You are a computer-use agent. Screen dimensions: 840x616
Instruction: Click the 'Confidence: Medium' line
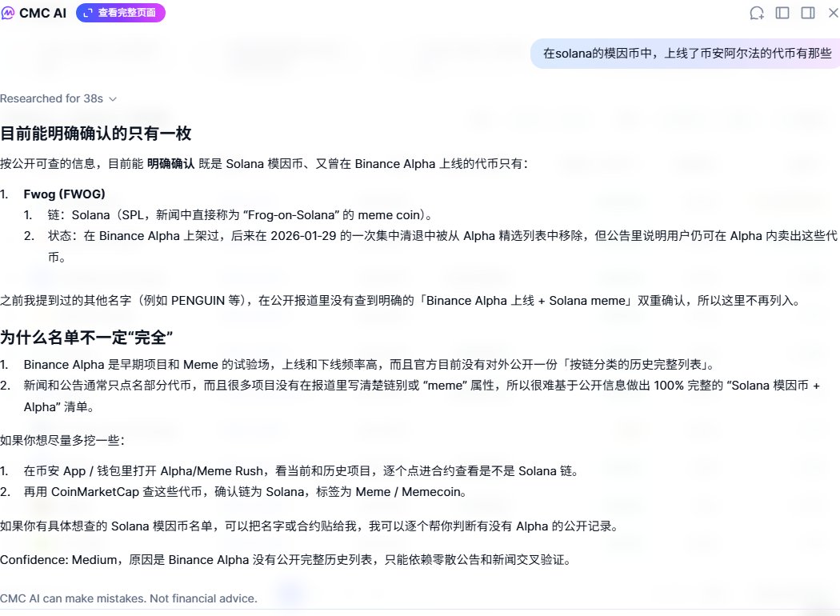tap(286, 560)
